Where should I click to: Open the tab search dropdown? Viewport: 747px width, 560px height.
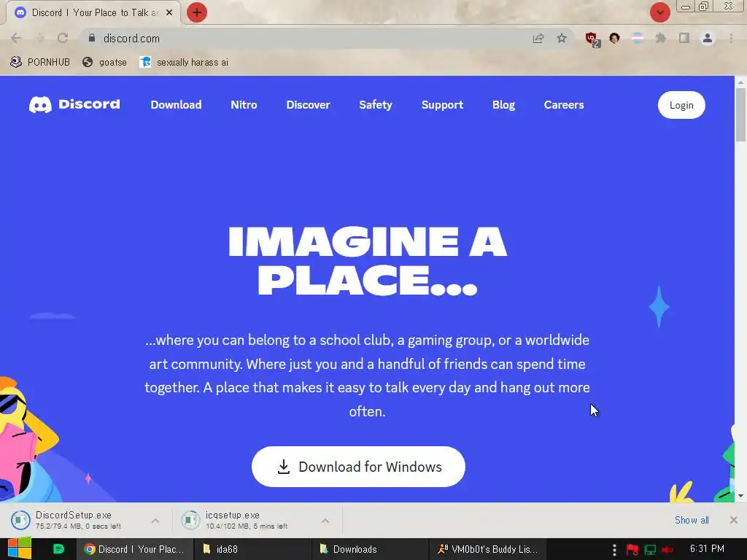click(x=659, y=12)
